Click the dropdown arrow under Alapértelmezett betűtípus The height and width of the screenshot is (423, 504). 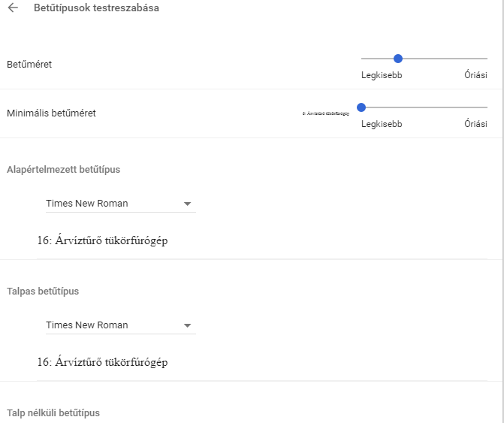pos(188,204)
